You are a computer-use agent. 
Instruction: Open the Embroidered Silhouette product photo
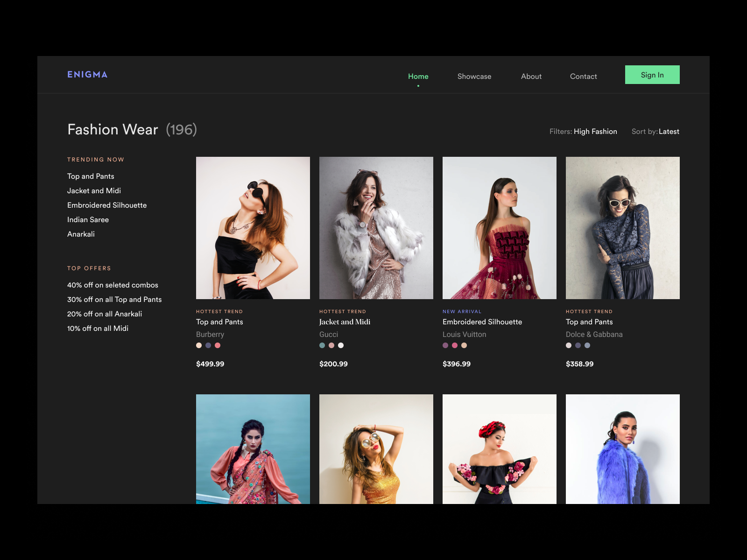coord(499,228)
